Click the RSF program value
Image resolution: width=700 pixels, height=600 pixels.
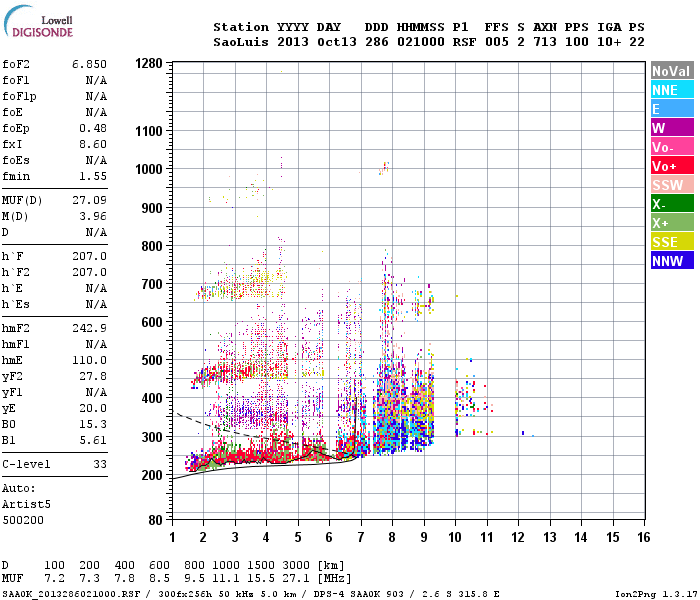[x=464, y=42]
